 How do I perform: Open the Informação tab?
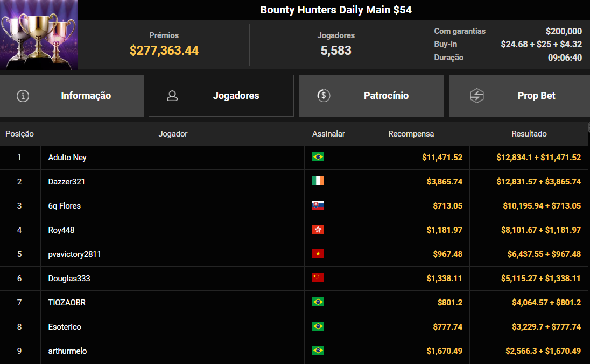86,95
